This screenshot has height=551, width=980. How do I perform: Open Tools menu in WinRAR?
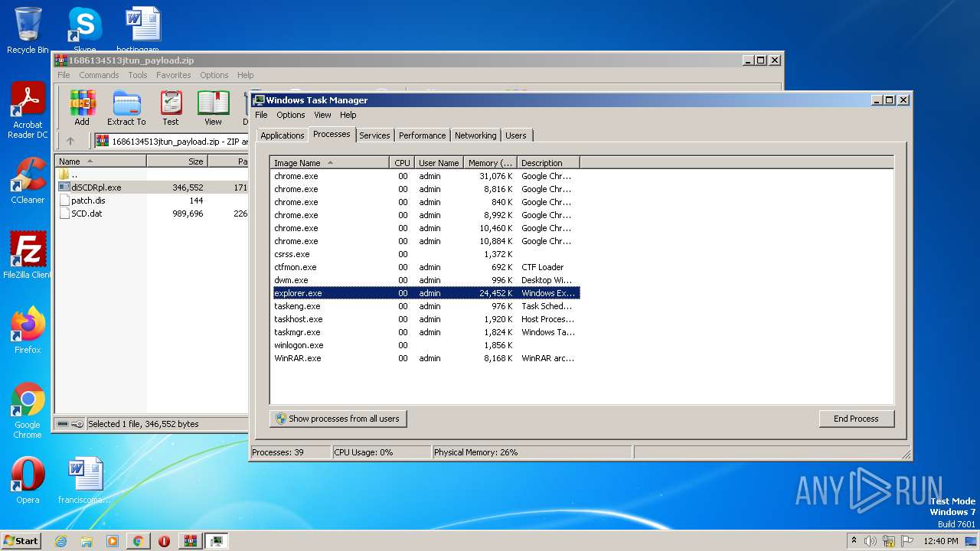pos(138,75)
